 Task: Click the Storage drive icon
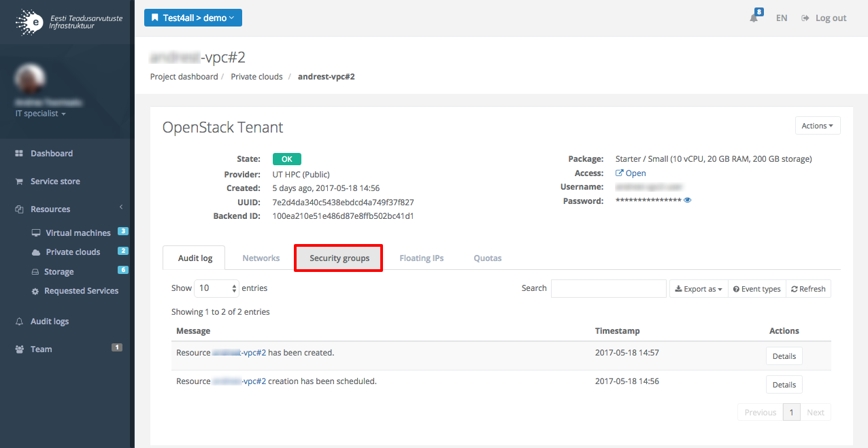(x=36, y=272)
